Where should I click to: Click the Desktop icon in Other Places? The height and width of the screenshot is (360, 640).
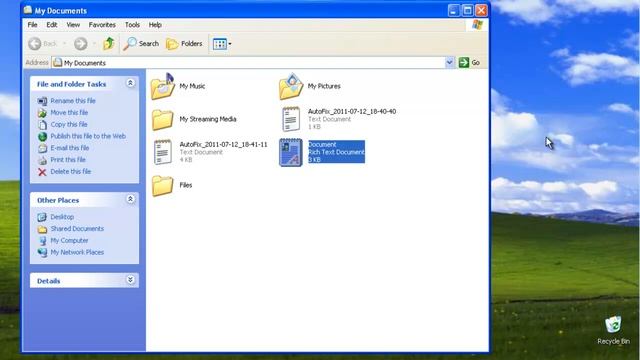pyautogui.click(x=42, y=217)
